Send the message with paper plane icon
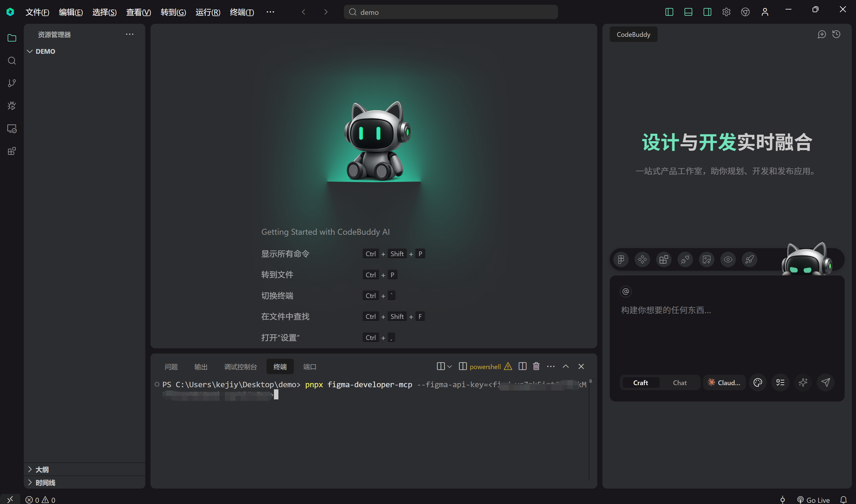Screen dimensions: 856x504 pos(826,383)
